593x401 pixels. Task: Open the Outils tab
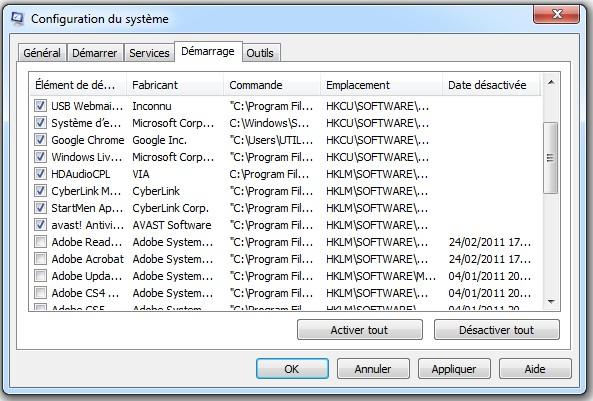(x=260, y=53)
